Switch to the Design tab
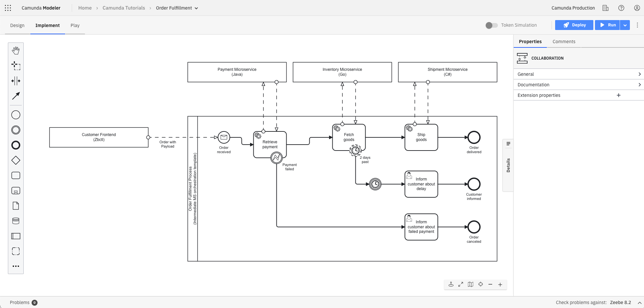Viewport: 644px width, 308px height. click(17, 25)
